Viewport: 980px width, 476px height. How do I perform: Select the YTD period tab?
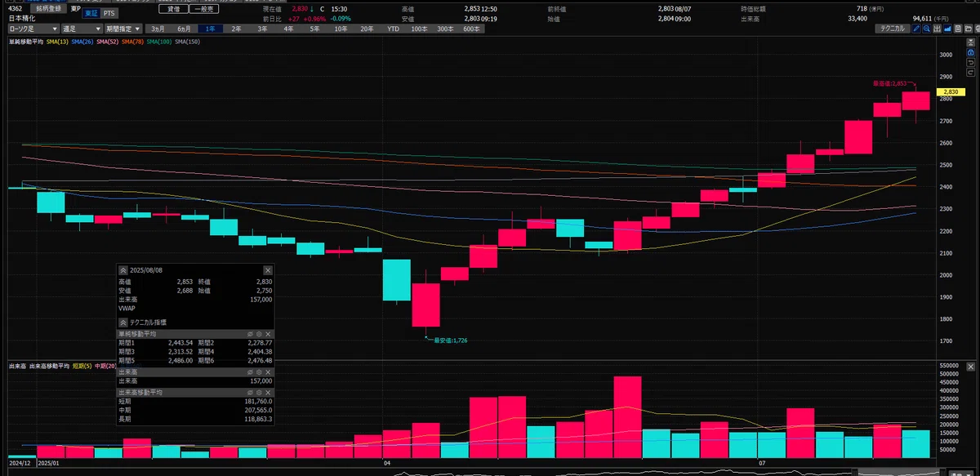[x=393, y=29]
